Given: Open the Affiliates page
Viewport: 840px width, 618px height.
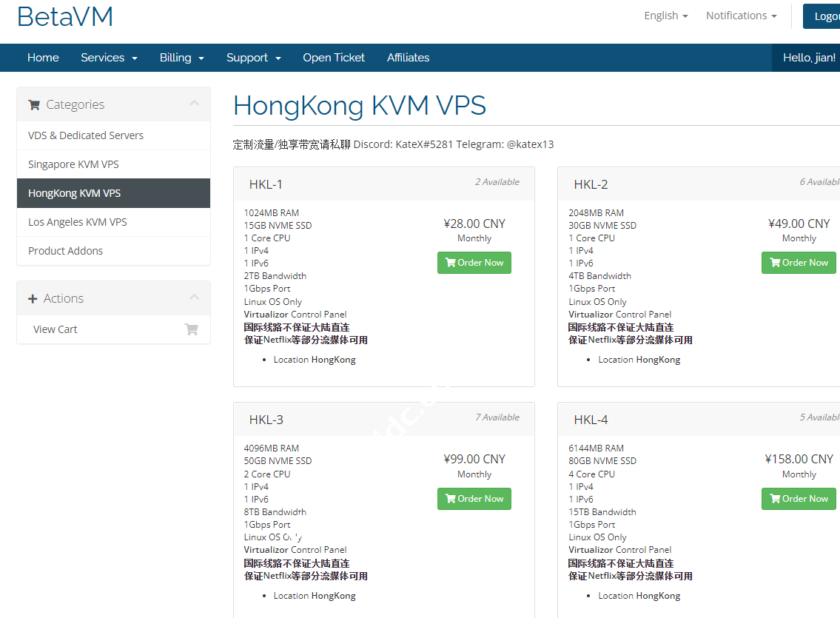Looking at the screenshot, I should 408,57.
